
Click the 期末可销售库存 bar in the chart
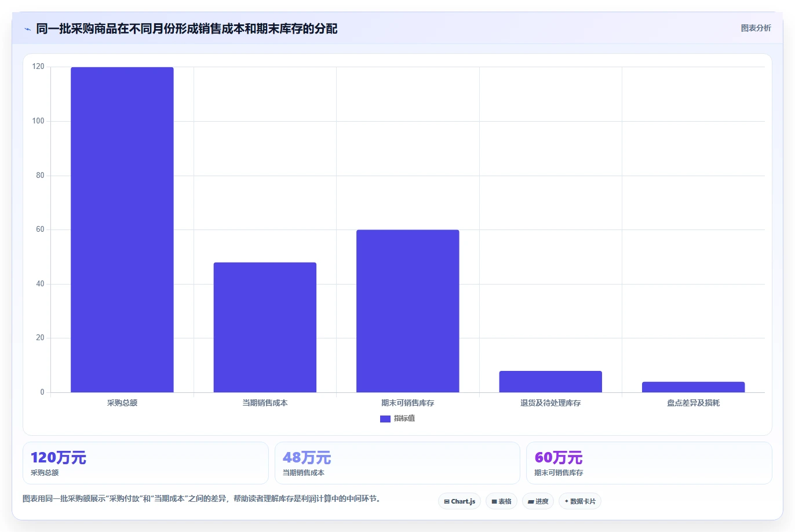pos(408,311)
